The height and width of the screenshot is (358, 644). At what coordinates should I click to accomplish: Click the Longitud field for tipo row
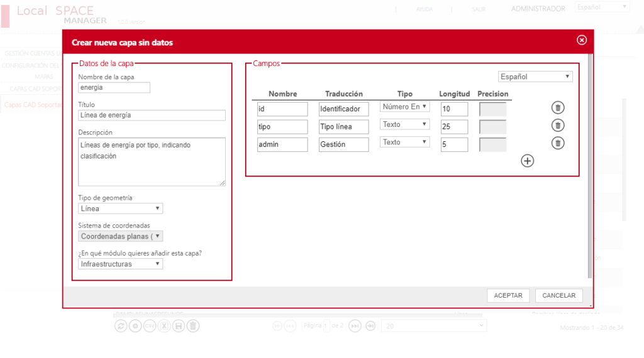pos(454,127)
